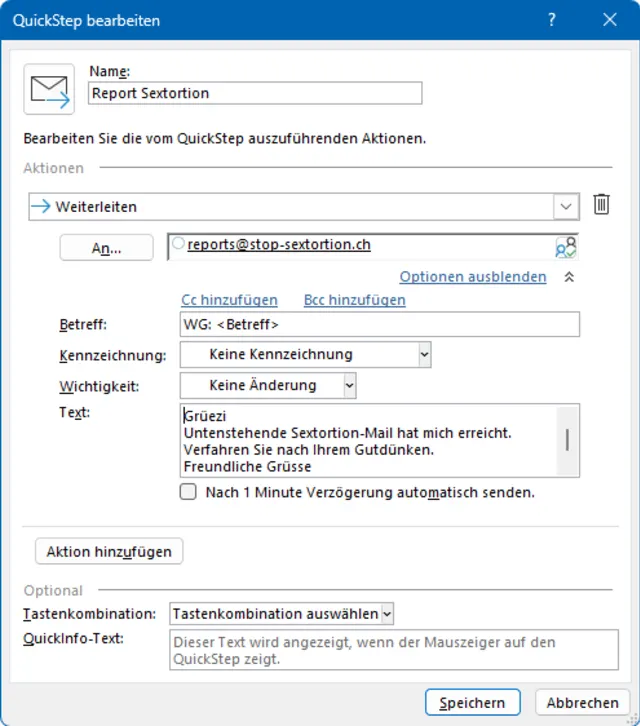Click the Bcc hinzufügen link
This screenshot has height=726, width=640.
354,300
